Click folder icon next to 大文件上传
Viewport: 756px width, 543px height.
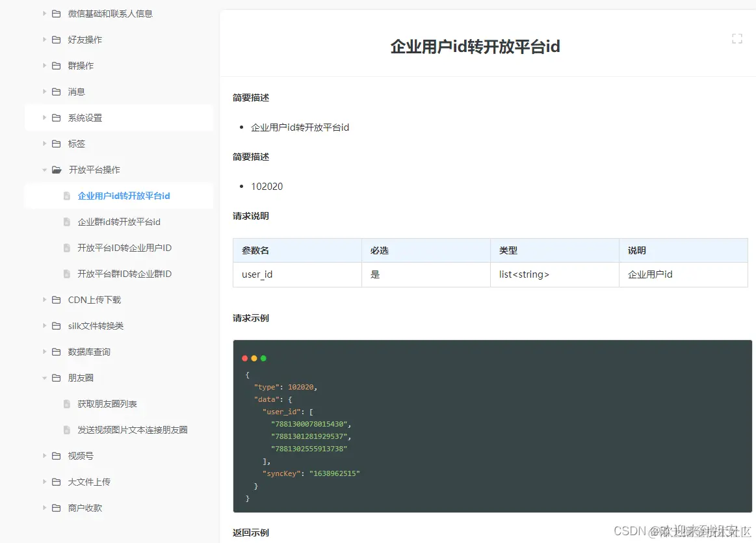coord(57,483)
